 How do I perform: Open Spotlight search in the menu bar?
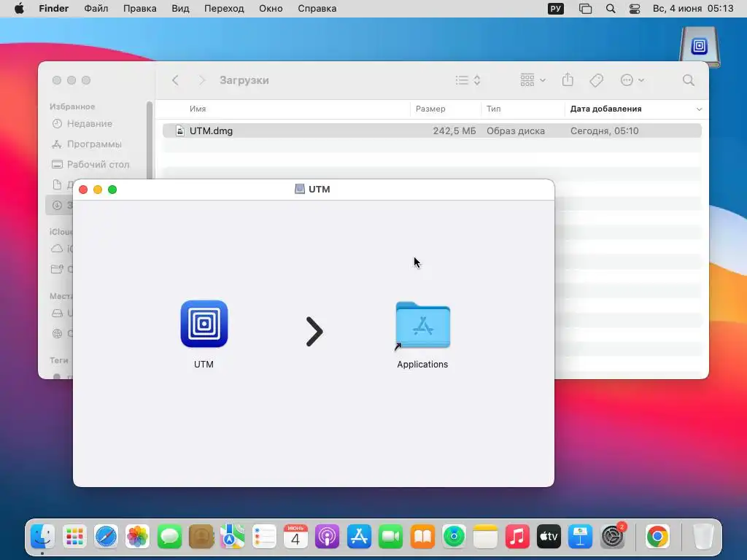click(611, 9)
